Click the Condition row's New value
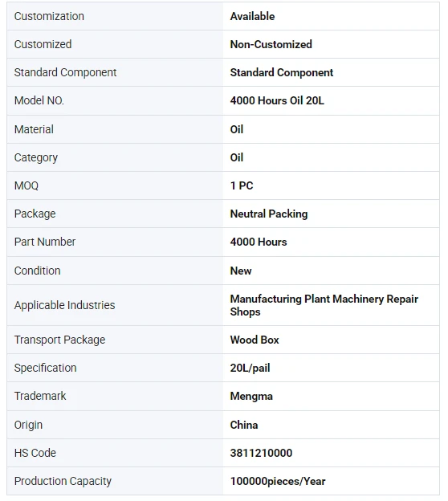 (241, 271)
